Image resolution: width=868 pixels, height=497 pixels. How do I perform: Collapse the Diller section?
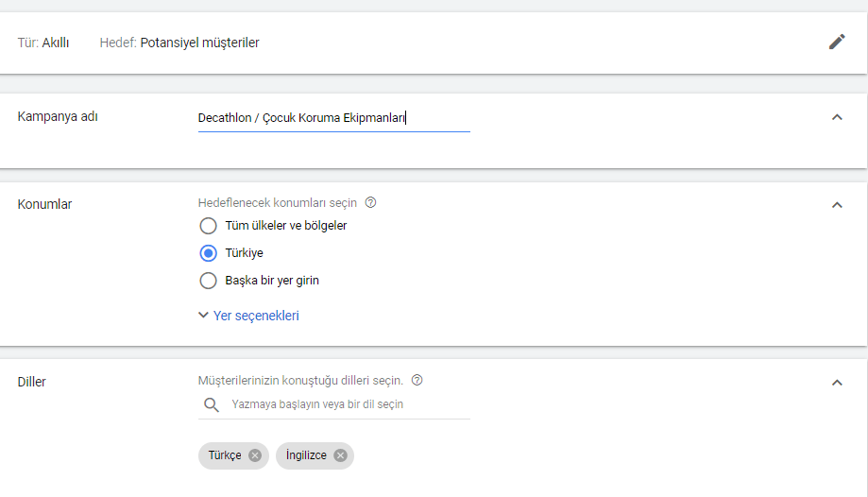(837, 383)
